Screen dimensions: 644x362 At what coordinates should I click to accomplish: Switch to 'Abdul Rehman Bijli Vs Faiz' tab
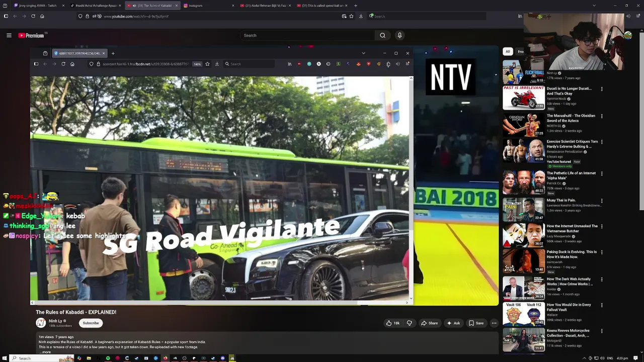coord(264,6)
